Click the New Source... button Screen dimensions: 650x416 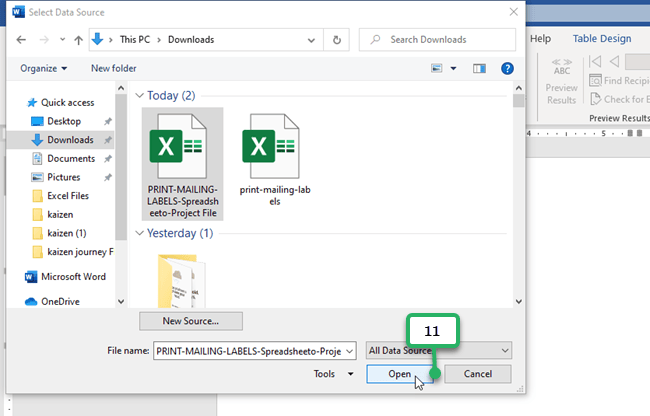(191, 321)
